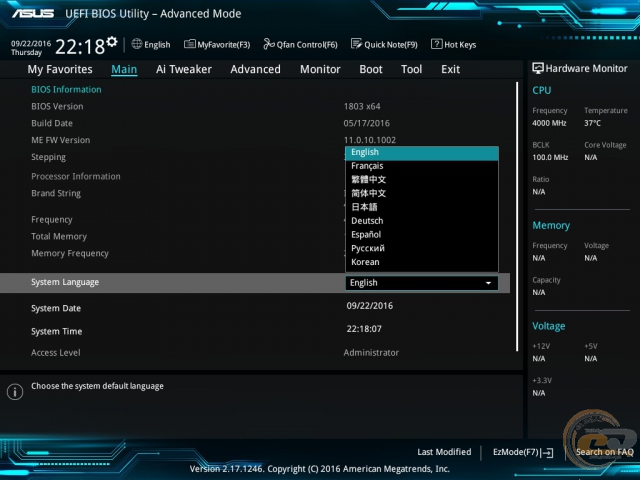Click the System Date label

(x=56, y=309)
